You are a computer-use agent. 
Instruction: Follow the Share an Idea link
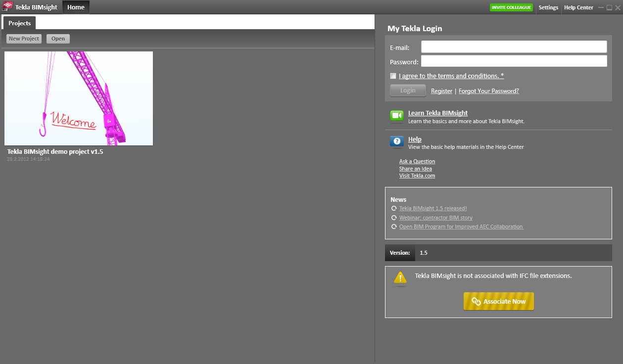point(416,169)
